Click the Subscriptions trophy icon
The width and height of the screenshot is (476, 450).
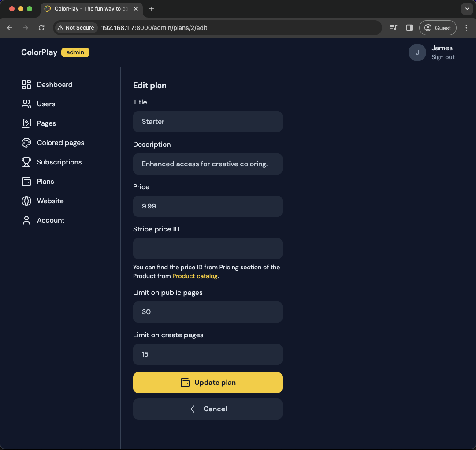click(26, 162)
